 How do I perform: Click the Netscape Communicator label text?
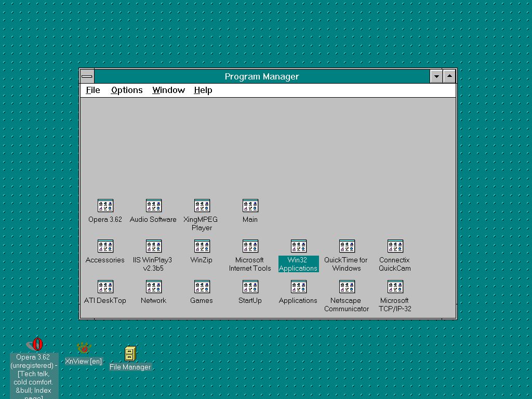347,304
